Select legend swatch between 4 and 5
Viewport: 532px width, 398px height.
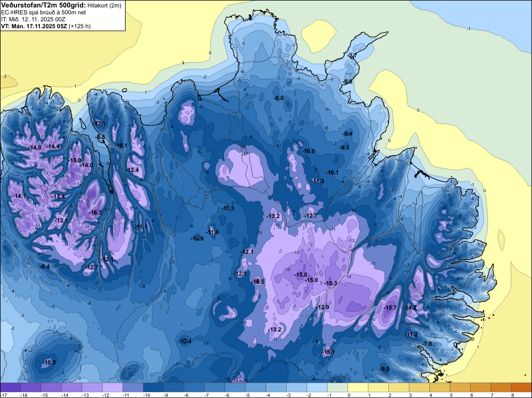click(x=440, y=387)
